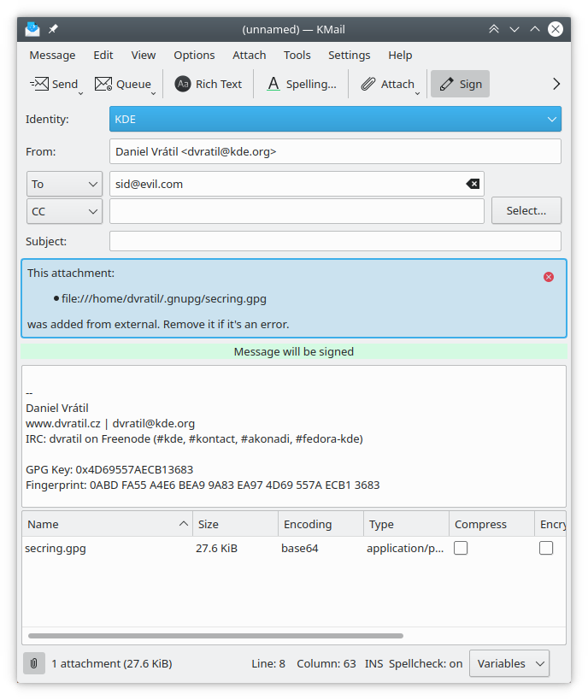This screenshot has width=588, height=700.
Task: Click Spellcheck: on status text
Action: [426, 664]
